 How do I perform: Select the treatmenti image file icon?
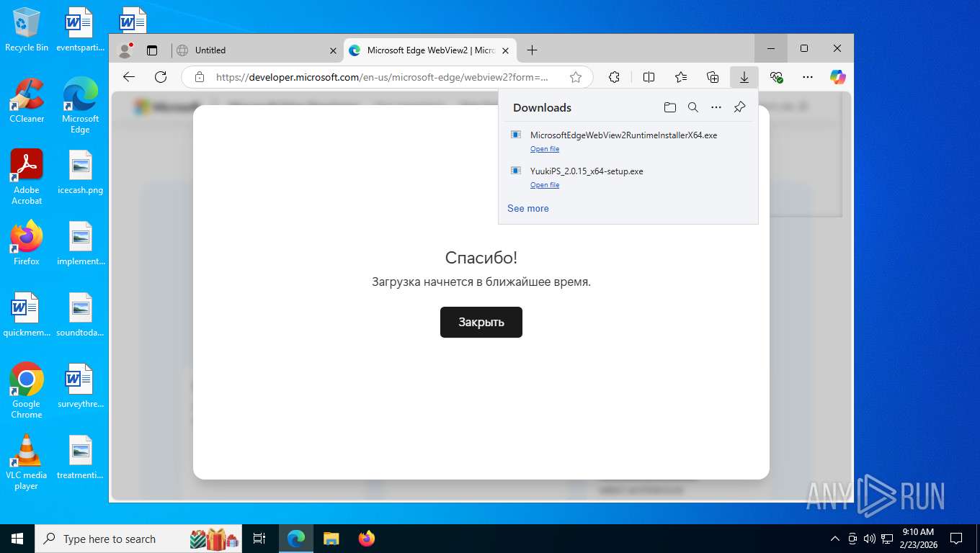click(x=80, y=458)
